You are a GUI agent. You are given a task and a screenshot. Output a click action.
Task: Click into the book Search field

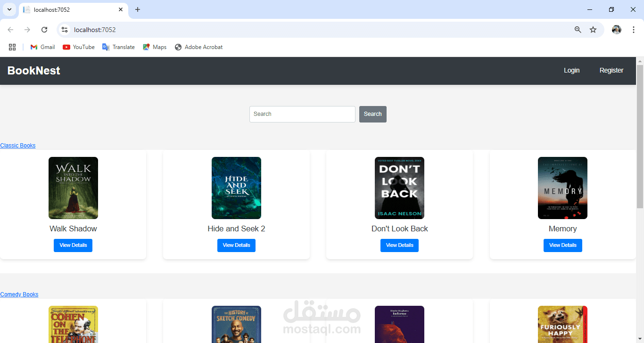coord(302,114)
